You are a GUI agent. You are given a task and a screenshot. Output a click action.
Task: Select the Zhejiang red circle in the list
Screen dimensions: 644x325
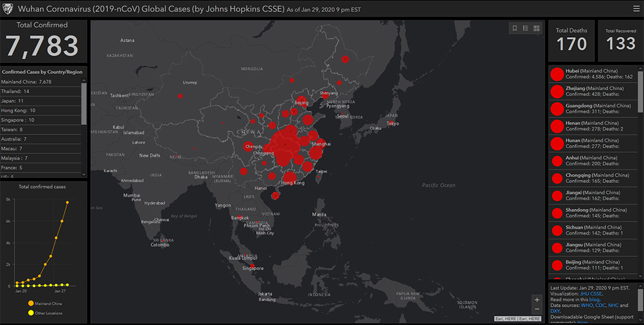tap(557, 92)
